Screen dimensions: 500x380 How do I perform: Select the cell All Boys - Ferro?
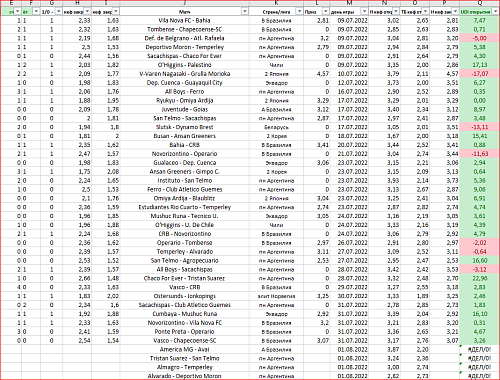tap(184, 91)
